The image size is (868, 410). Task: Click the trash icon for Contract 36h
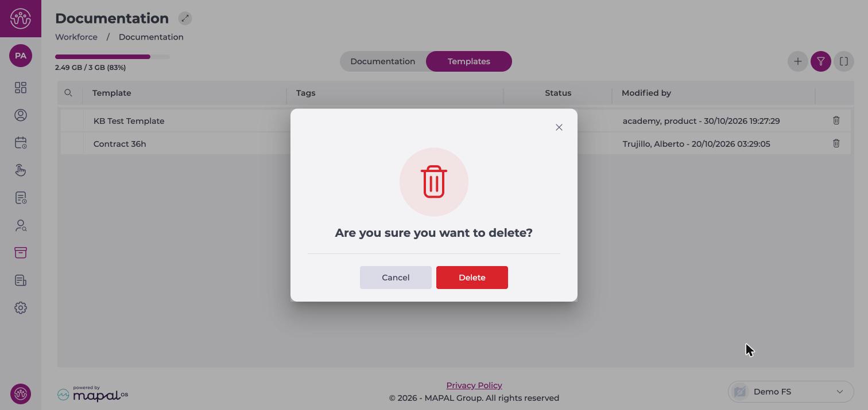[x=836, y=143]
